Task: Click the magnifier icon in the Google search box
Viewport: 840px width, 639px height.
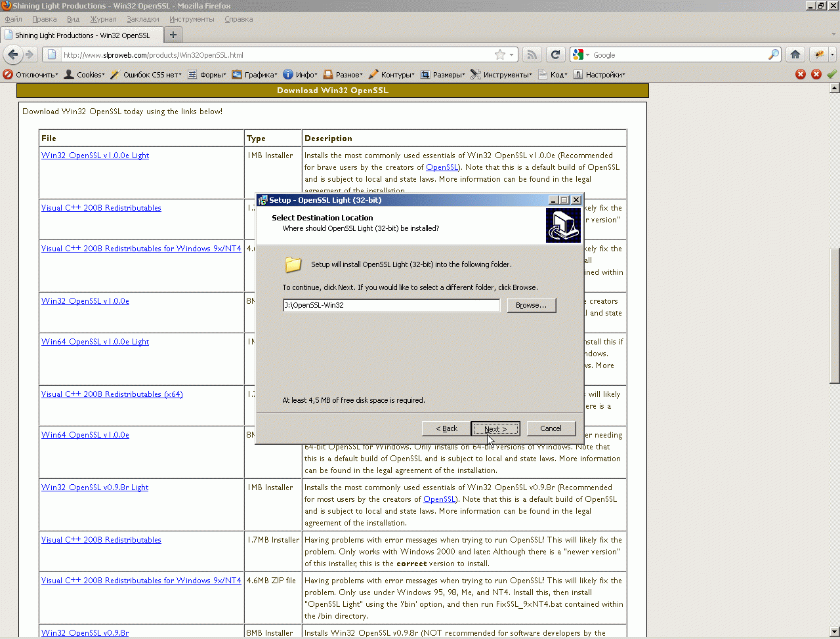Action: point(774,55)
